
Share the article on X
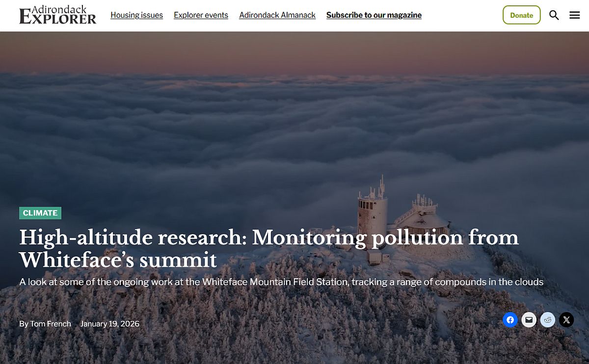pyautogui.click(x=566, y=320)
